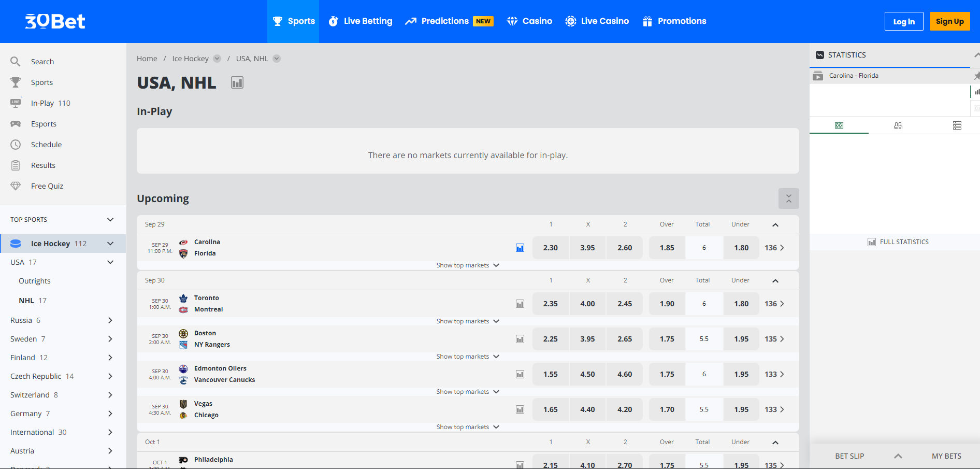Open the USA, NHL breadcrumb dropdown
This screenshot has width=980, height=469.
tap(277, 59)
